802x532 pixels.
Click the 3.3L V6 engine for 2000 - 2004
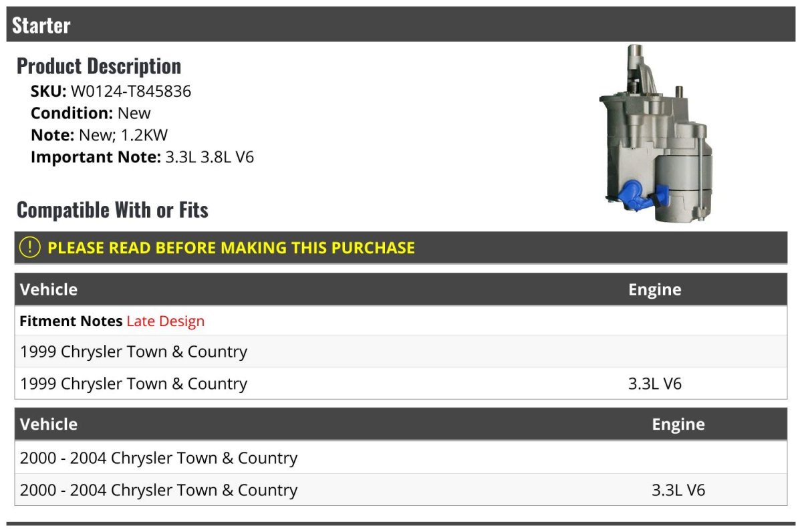(678, 490)
